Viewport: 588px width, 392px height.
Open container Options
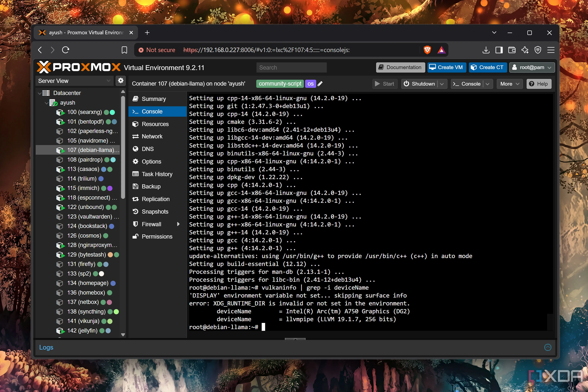157,162
